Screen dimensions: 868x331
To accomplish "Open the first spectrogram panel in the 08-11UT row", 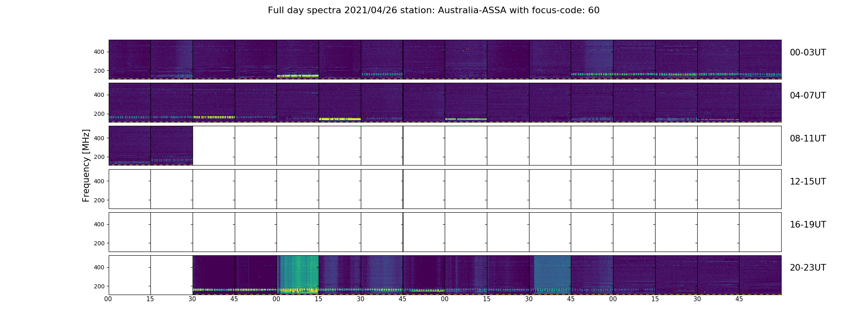I will coord(130,146).
